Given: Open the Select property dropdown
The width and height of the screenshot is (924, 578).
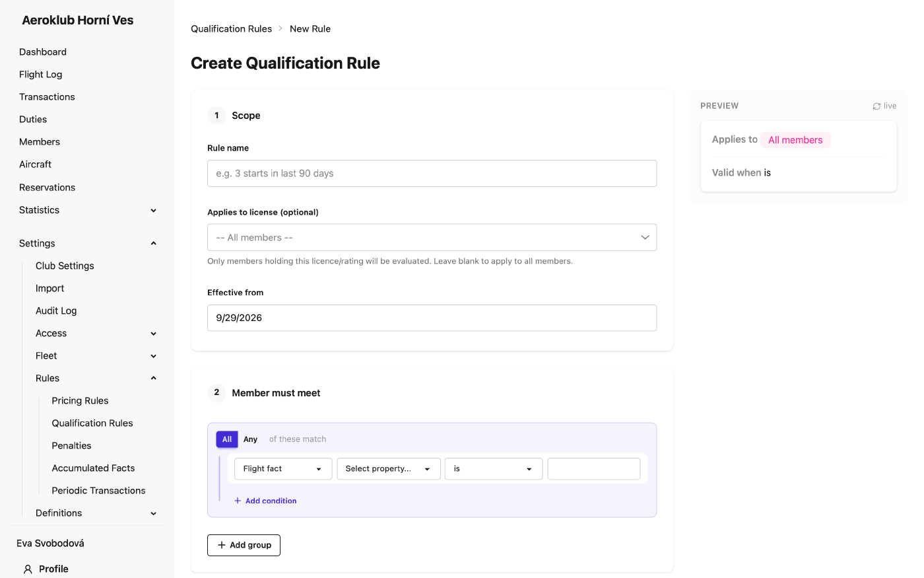Looking at the screenshot, I should click(389, 469).
